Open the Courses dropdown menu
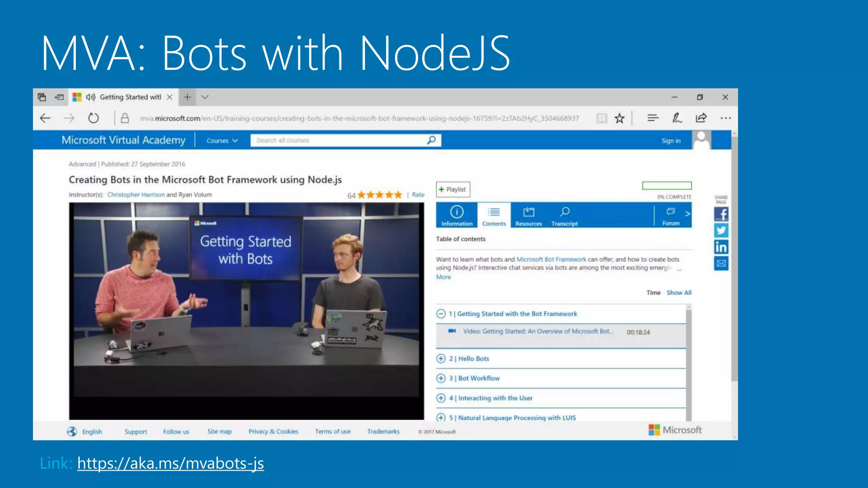The height and width of the screenshot is (488, 868). [x=222, y=140]
